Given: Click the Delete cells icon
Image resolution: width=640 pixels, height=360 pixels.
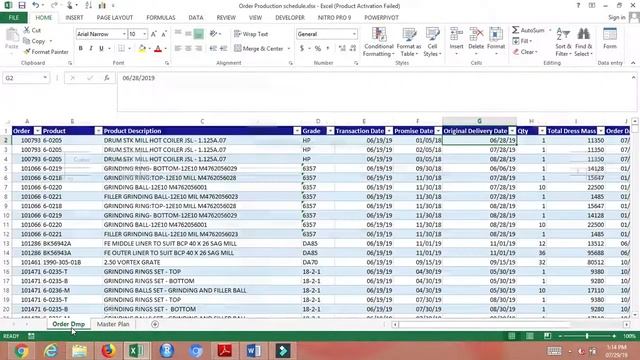Looking at the screenshot, I should pyautogui.click(x=476, y=34).
